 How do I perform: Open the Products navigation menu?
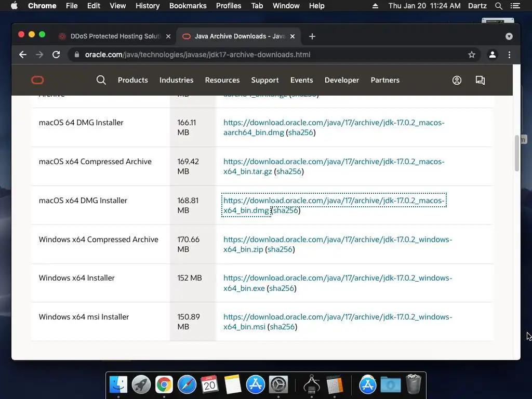132,80
